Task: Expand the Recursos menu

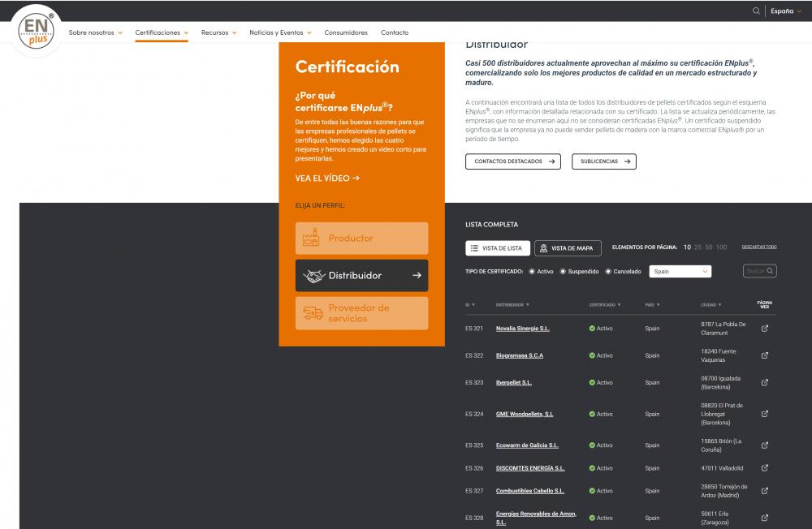Action: [x=219, y=32]
